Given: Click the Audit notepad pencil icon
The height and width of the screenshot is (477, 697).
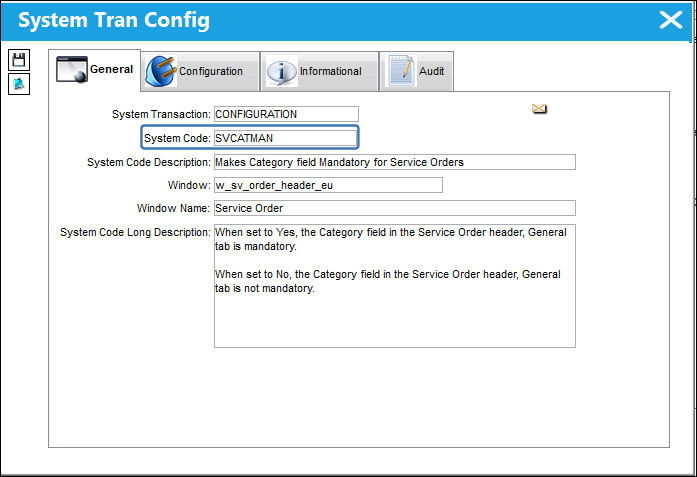Looking at the screenshot, I should 401,71.
